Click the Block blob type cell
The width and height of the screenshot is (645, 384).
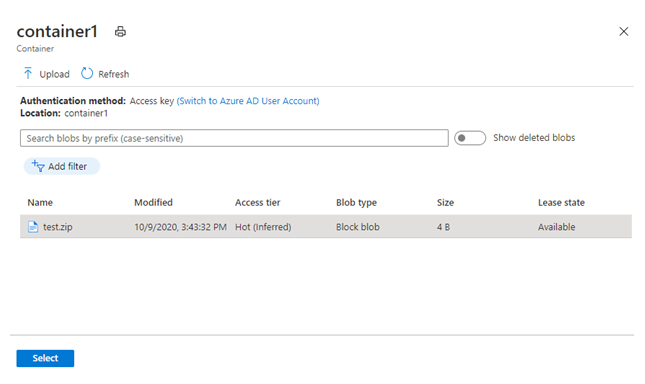[x=358, y=227]
